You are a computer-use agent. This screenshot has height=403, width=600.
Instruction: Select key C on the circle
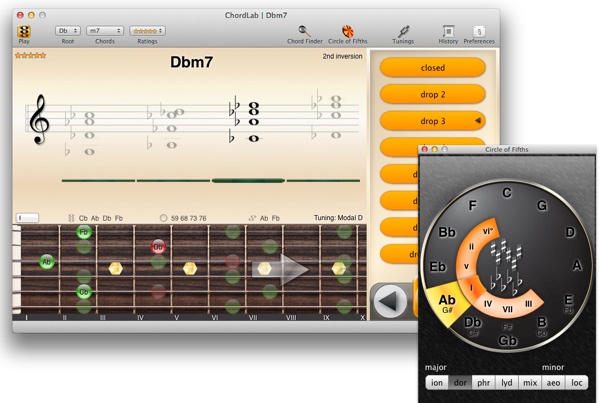(x=507, y=193)
